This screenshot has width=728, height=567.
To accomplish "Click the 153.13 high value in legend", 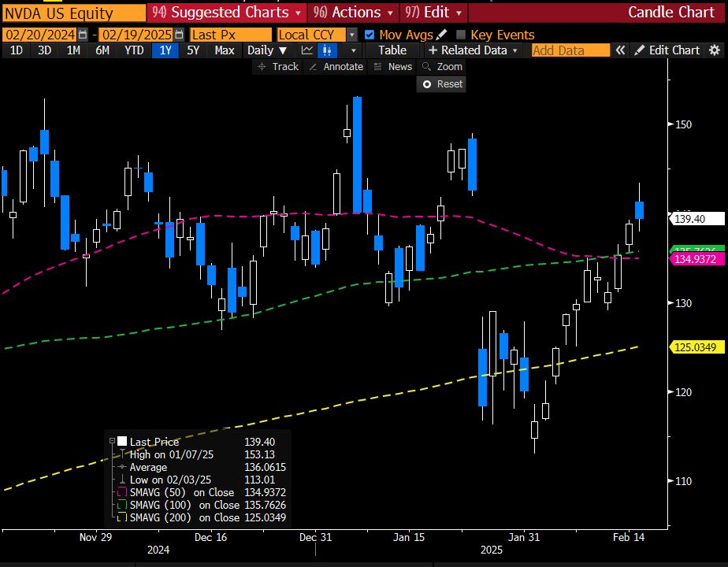I will click(259, 454).
